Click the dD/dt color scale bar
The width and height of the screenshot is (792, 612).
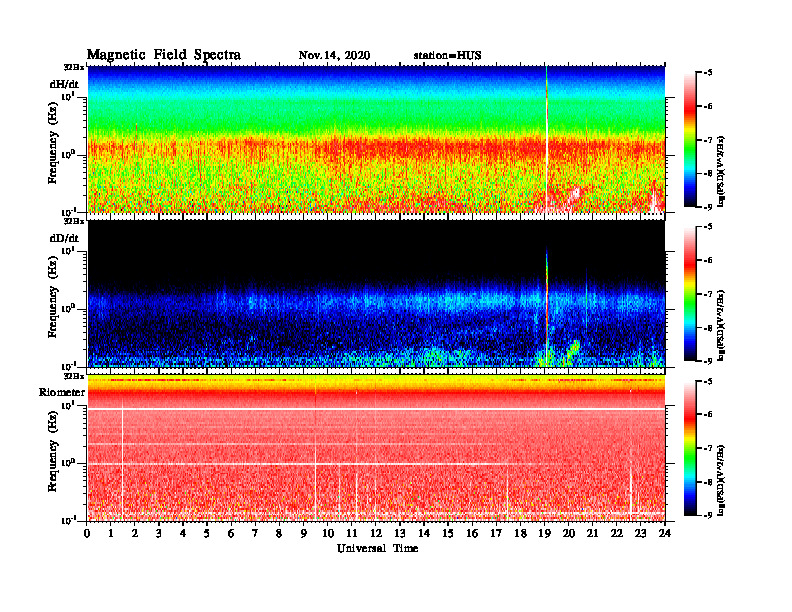coord(690,294)
